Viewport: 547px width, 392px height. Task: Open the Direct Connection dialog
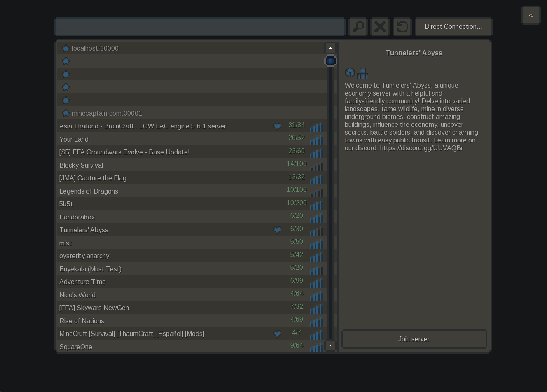[x=453, y=27]
